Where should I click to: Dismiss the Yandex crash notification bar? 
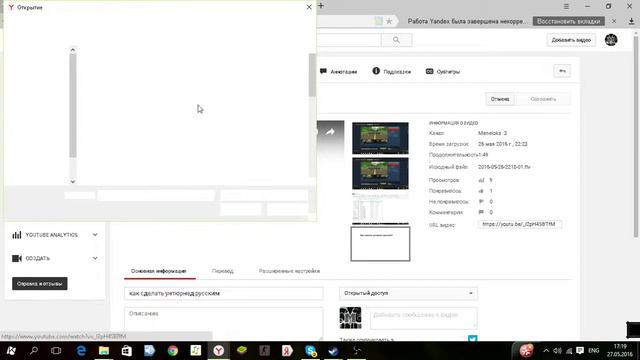tap(614, 21)
